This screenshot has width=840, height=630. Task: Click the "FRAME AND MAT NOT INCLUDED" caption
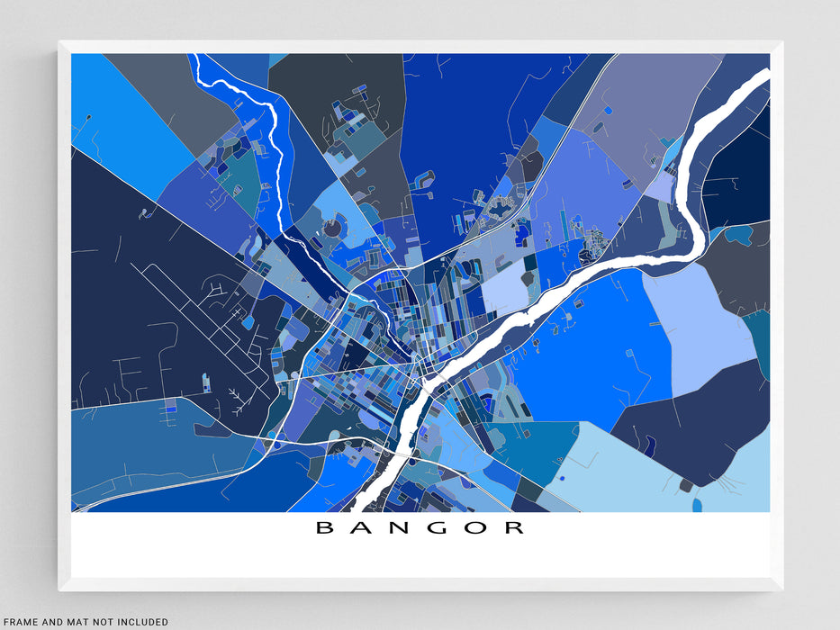click(x=84, y=621)
